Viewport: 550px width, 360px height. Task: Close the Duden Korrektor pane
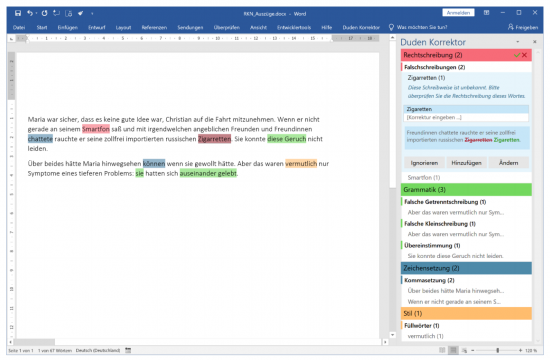pos(535,42)
